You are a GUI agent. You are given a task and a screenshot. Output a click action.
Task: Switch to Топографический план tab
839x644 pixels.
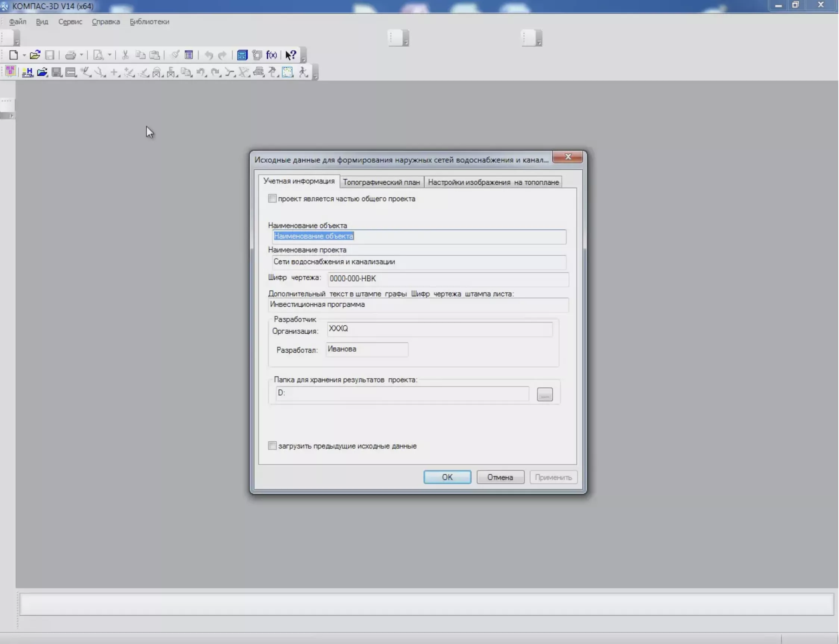coord(381,182)
